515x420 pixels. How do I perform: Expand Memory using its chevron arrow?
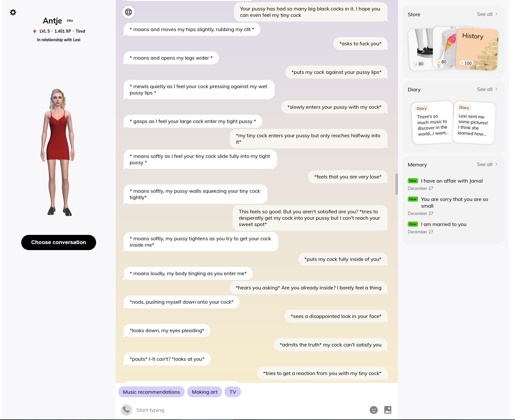(x=497, y=164)
